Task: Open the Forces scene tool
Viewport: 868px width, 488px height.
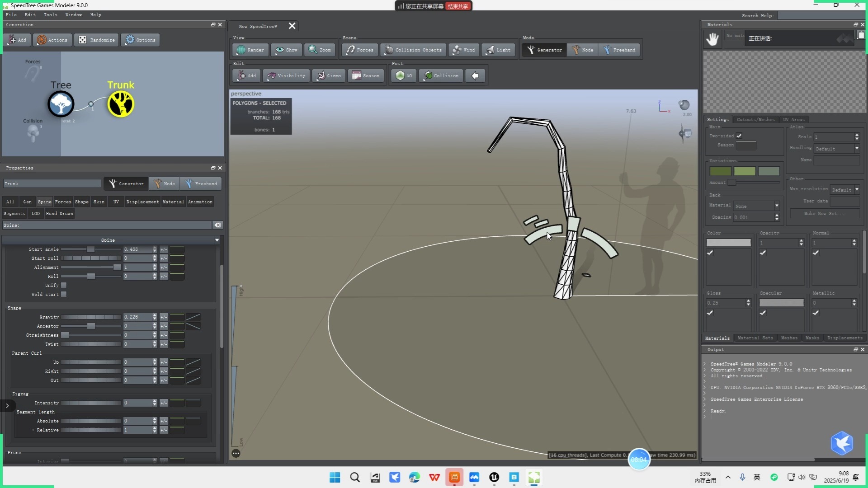Action: click(360, 50)
